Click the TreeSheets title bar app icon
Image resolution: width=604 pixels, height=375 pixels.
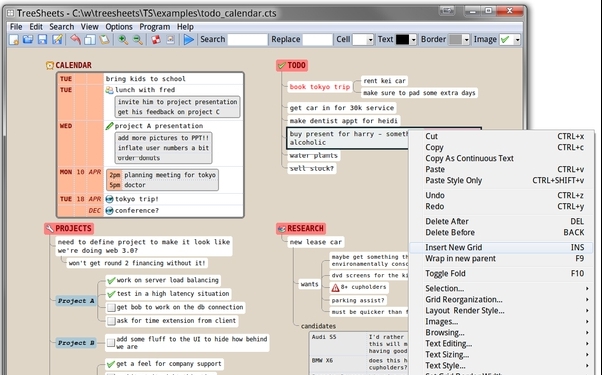point(10,13)
